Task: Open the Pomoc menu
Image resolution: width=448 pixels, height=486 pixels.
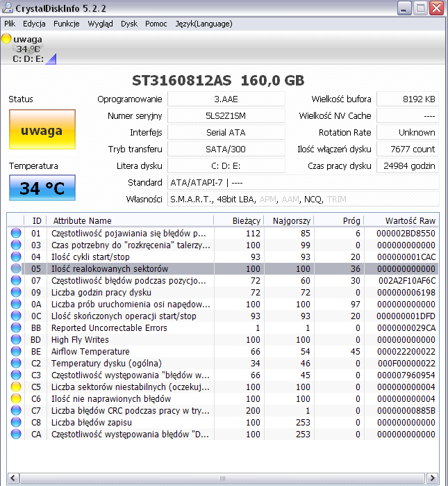Action: click(156, 24)
